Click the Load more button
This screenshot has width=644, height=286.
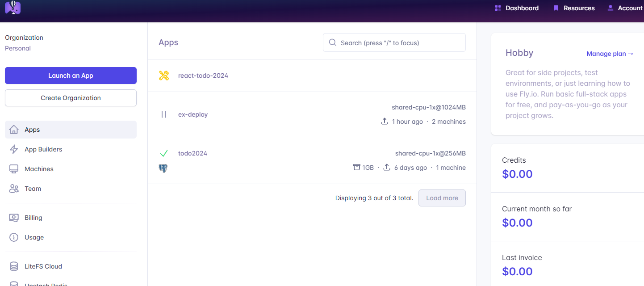click(x=442, y=198)
